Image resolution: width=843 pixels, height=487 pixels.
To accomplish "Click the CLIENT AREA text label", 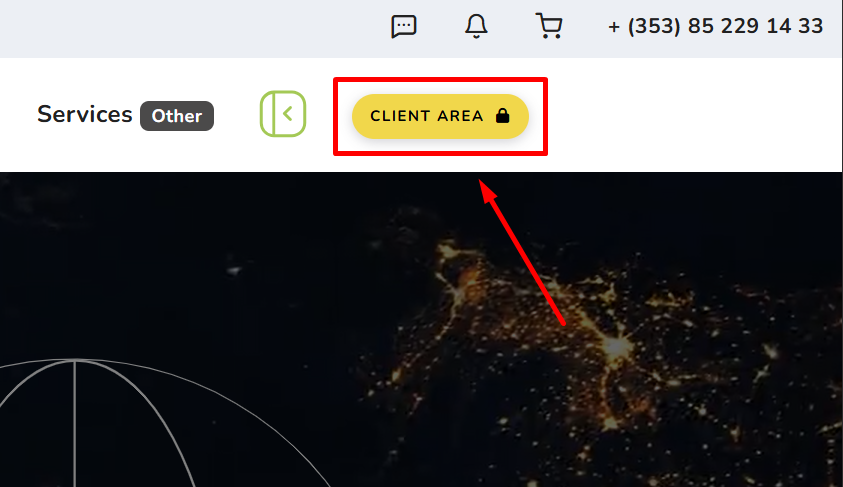I will point(427,116).
